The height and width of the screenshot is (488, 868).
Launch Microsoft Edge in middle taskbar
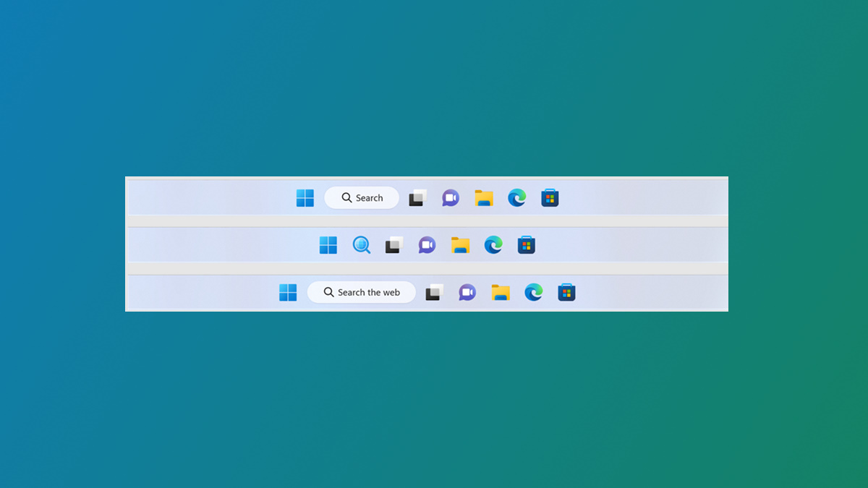(493, 244)
